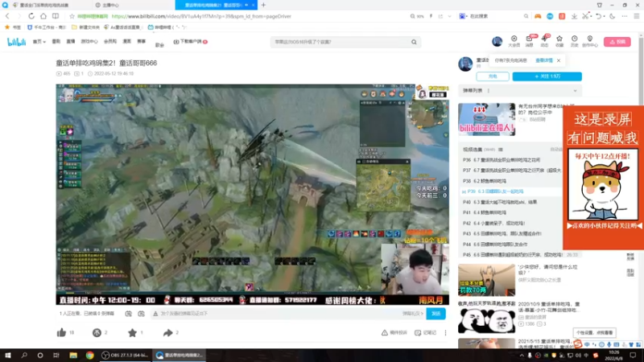Expand the 弹幕列表 danmaku list
Image resolution: width=644 pixels, height=362 pixels.
point(575,91)
